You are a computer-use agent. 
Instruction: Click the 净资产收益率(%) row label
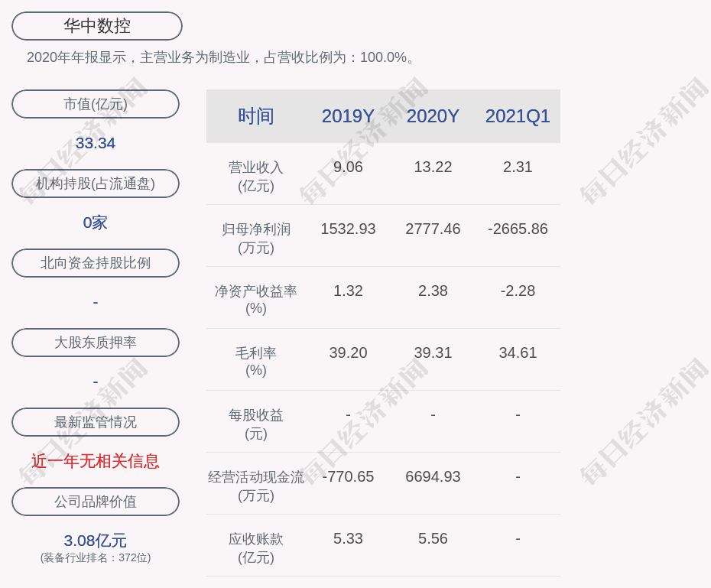pos(256,300)
